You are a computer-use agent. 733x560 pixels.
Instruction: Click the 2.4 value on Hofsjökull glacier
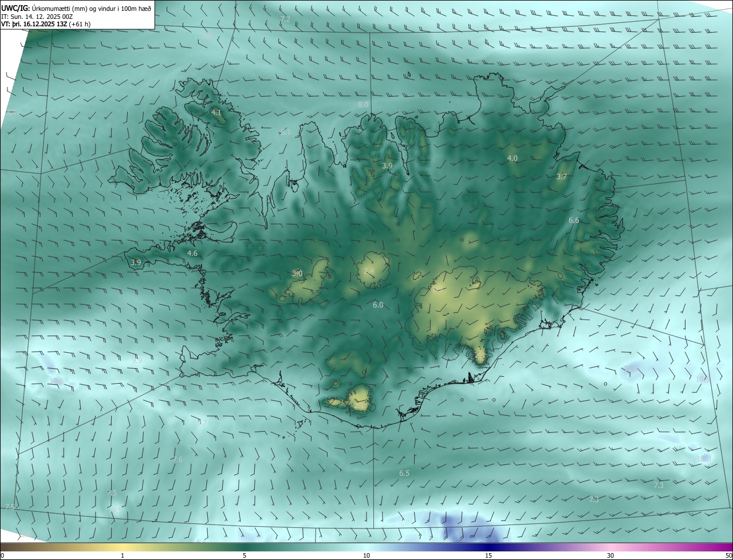pyautogui.click(x=369, y=271)
